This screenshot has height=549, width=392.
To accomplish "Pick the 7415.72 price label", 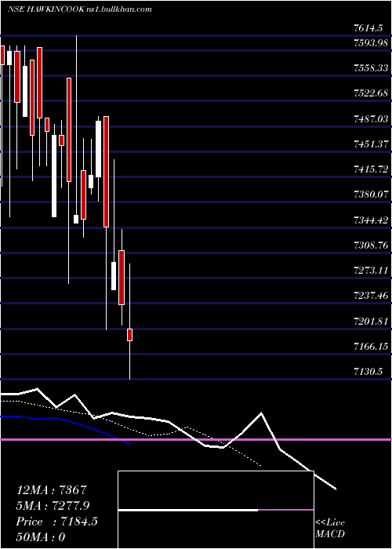I will [371, 169].
